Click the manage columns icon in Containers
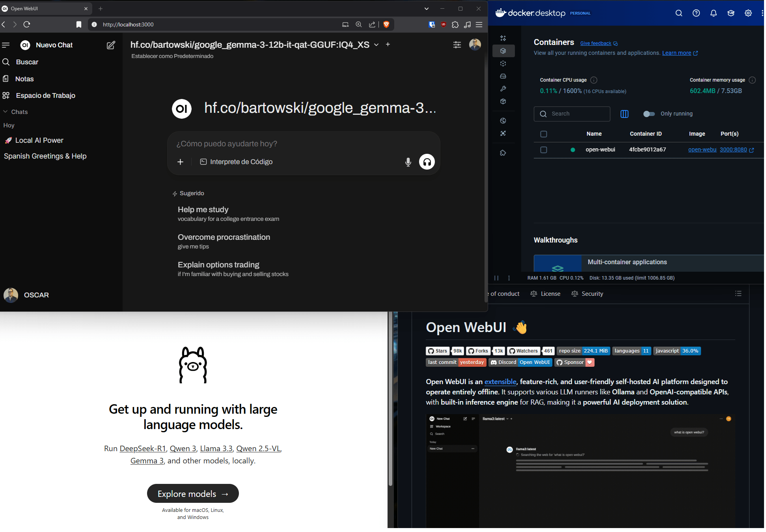 [624, 114]
